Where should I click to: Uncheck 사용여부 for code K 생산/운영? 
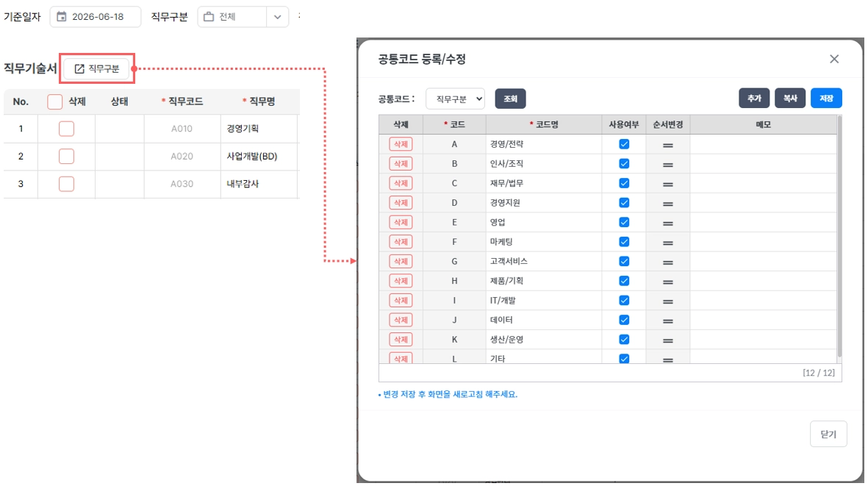coord(624,339)
